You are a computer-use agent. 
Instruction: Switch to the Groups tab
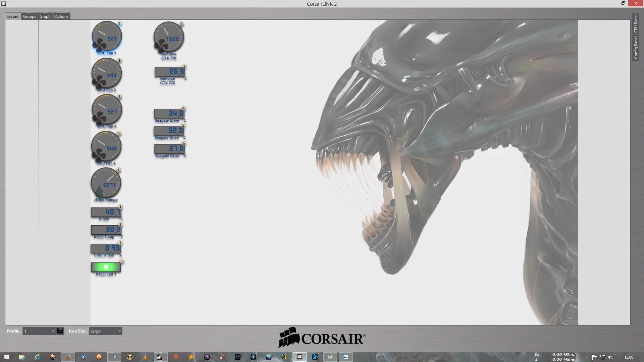tap(30, 16)
